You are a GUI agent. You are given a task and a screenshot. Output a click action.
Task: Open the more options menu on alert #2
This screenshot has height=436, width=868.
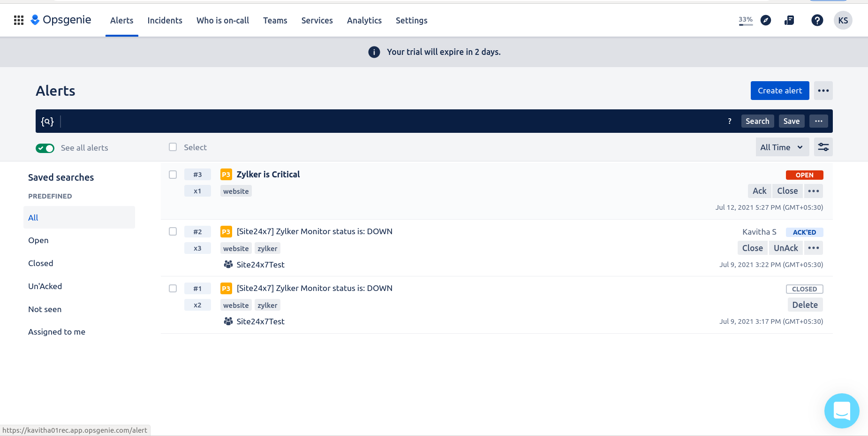point(813,248)
